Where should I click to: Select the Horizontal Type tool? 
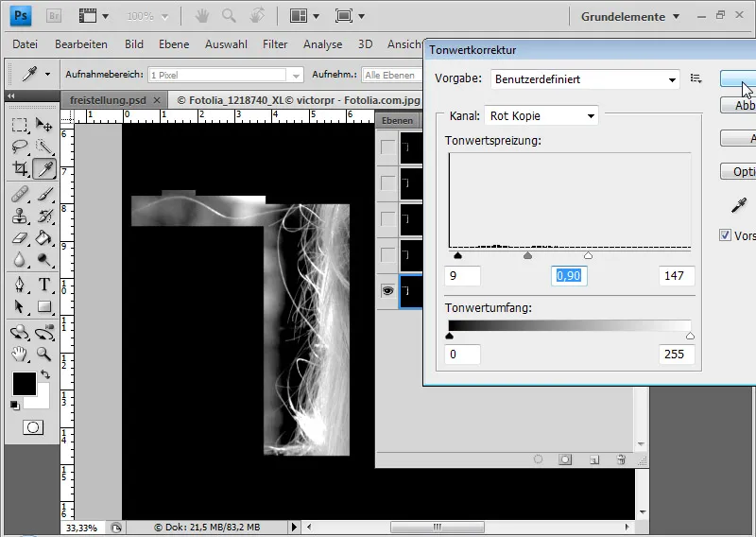44,285
